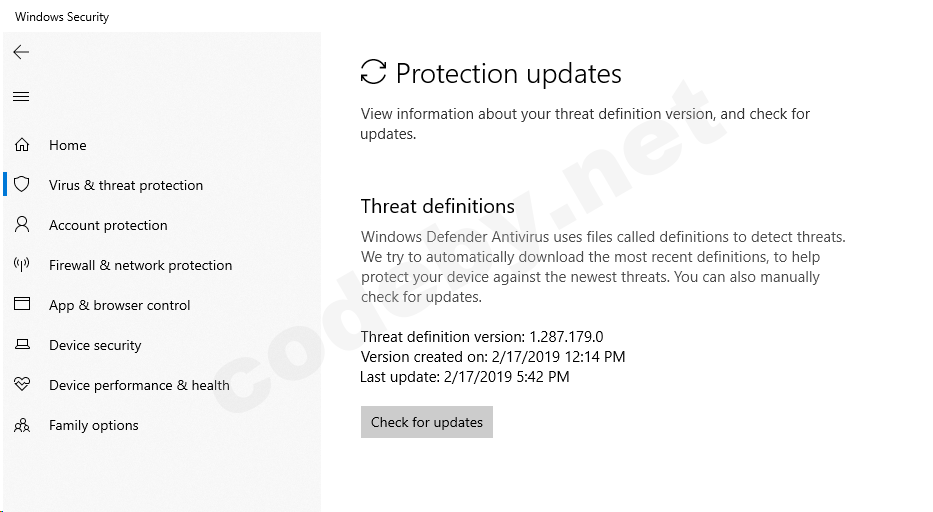Click the App & browser control window icon
The image size is (933, 512).
pyautogui.click(x=22, y=305)
